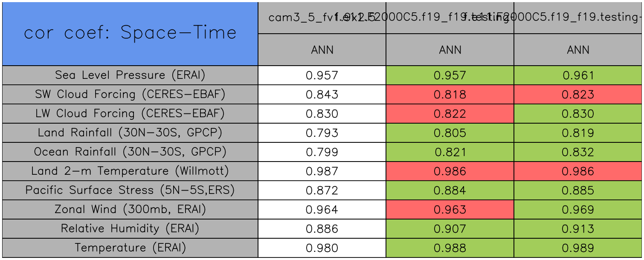
Task: Click the green 0.961 Sea Level Pressure cell
Action: (x=578, y=75)
